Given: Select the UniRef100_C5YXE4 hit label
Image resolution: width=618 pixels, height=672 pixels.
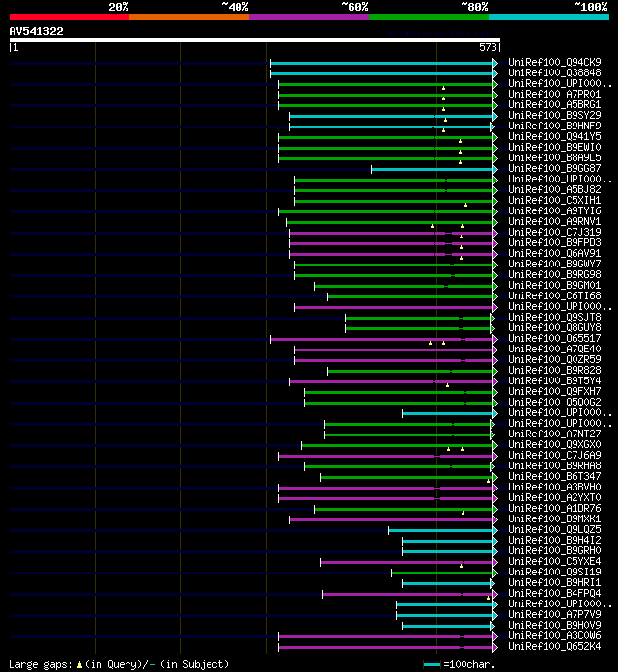Looking at the screenshot, I should click(554, 561).
